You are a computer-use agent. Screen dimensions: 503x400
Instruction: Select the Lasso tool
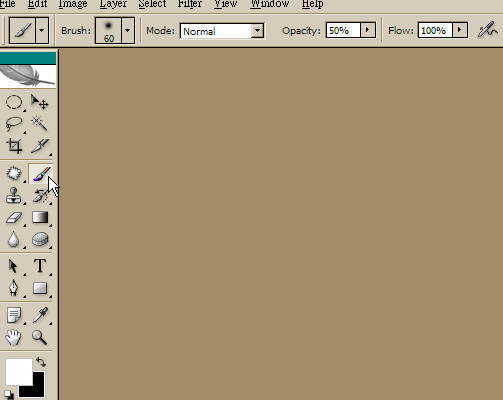point(14,124)
